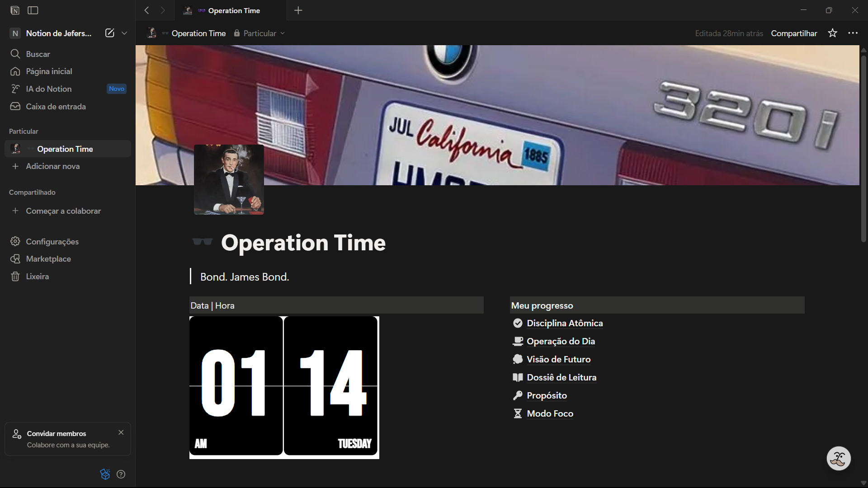Screen dimensions: 868x488
Task: Open the Modo Foco page link
Action: coord(550,413)
